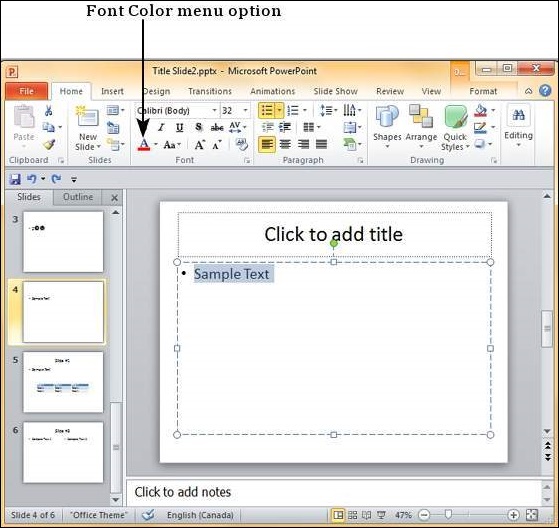
Task: Click the Paste clipboard icon
Action: [x=24, y=117]
